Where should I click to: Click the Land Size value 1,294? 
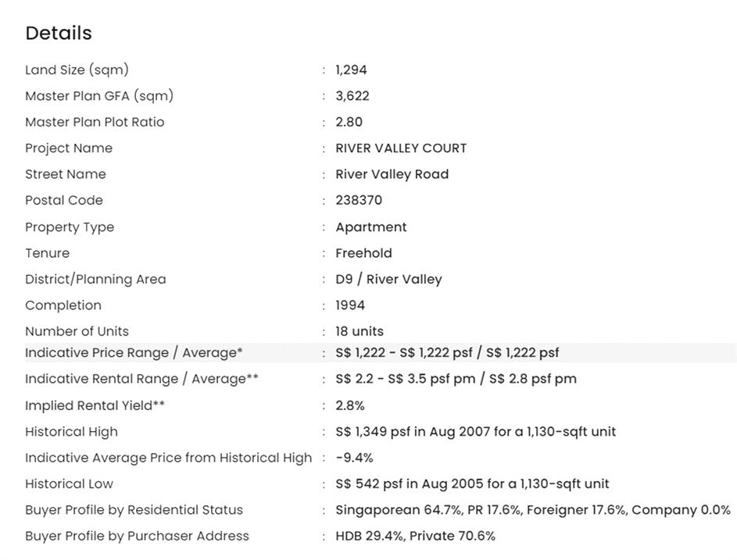(x=351, y=70)
